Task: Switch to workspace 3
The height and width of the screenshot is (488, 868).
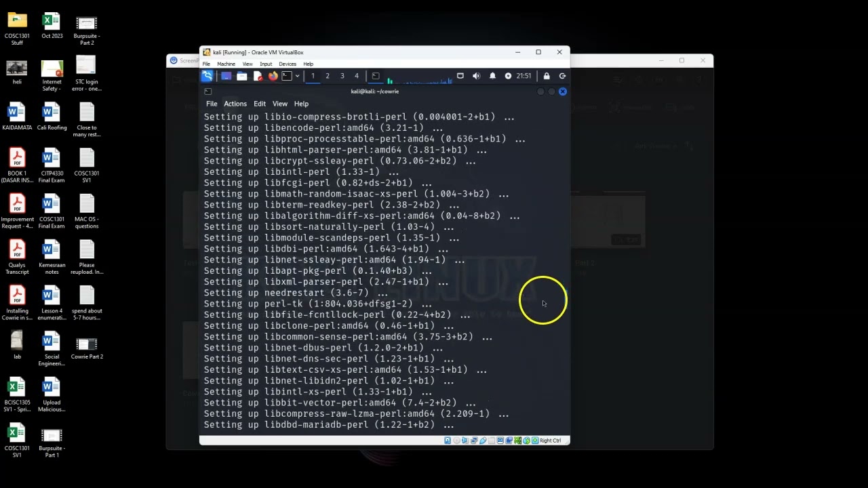Action: [x=342, y=76]
